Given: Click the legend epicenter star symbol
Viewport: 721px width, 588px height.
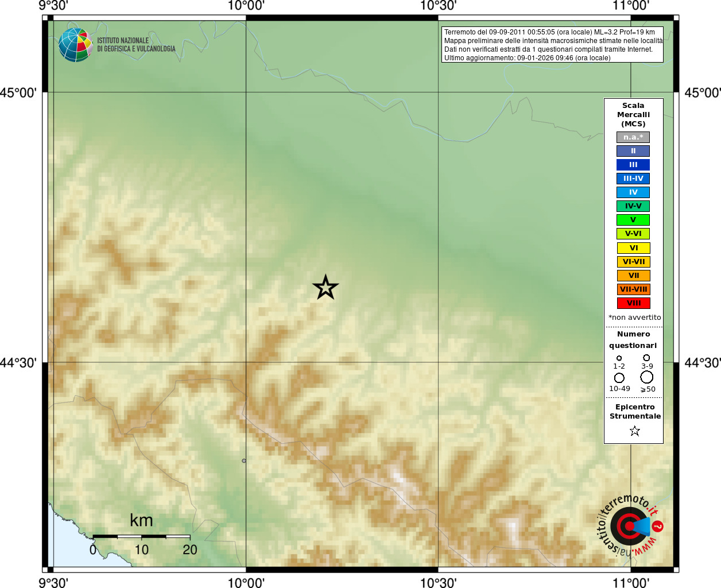Looking at the screenshot, I should pos(634,431).
